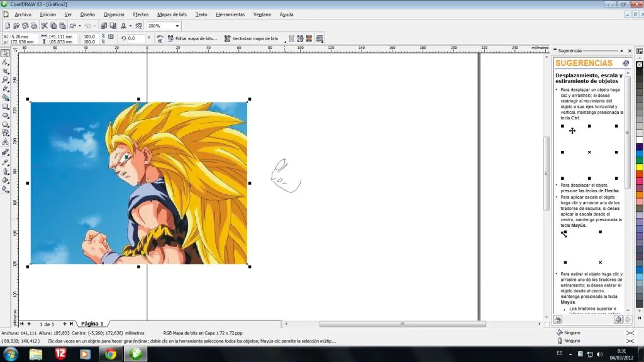Viewport: 644px width, 362px height.
Task: Open the zoom level 200% dropdown
Action: click(x=177, y=26)
